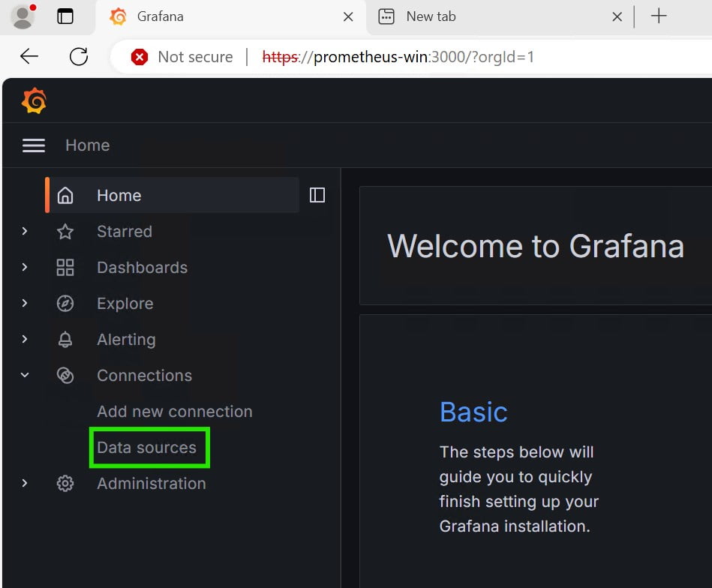Undock the sidebar menu panel

pos(317,196)
